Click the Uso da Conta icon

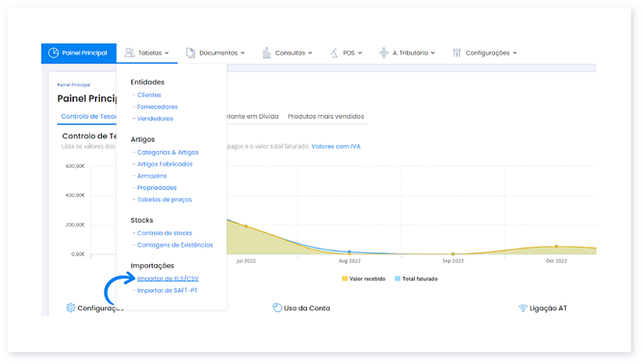click(277, 308)
